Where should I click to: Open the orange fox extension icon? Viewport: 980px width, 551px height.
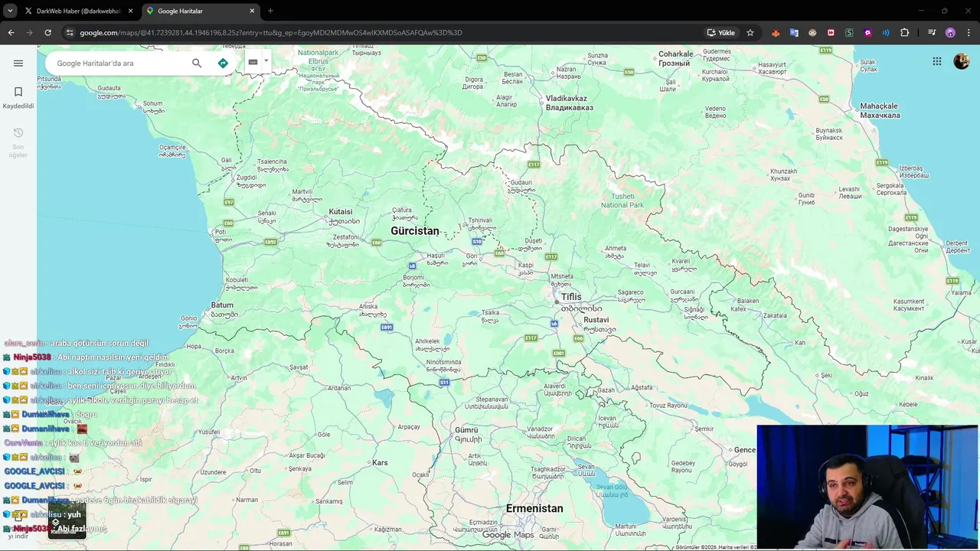point(776,32)
